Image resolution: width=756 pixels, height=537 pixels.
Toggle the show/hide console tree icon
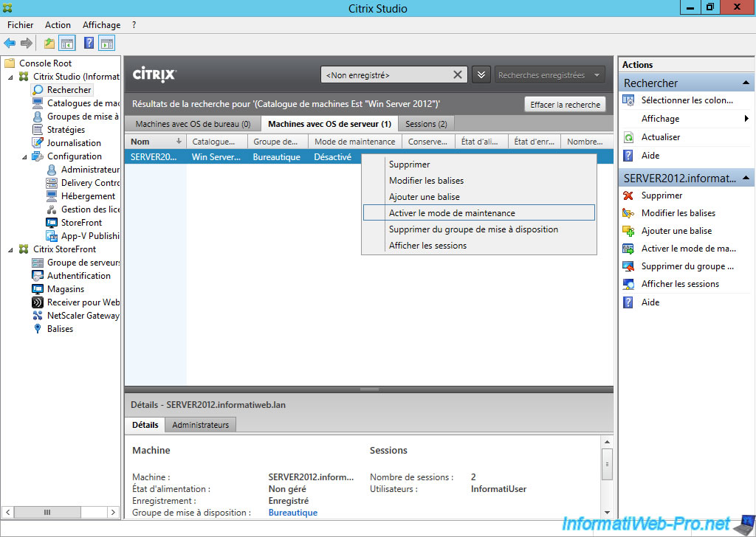67,44
